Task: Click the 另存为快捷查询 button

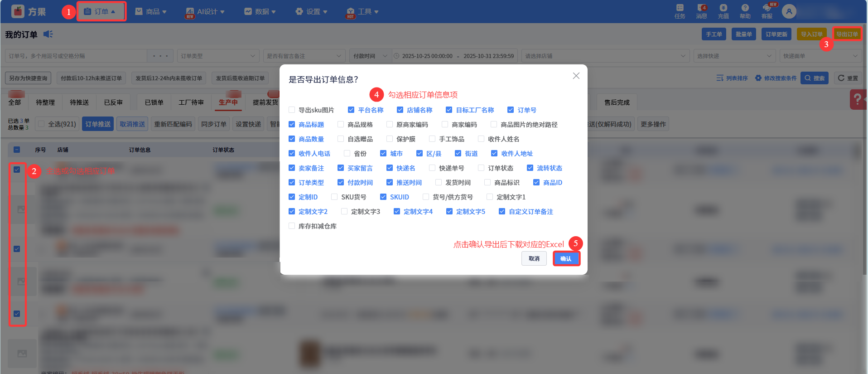Action: tap(28, 78)
